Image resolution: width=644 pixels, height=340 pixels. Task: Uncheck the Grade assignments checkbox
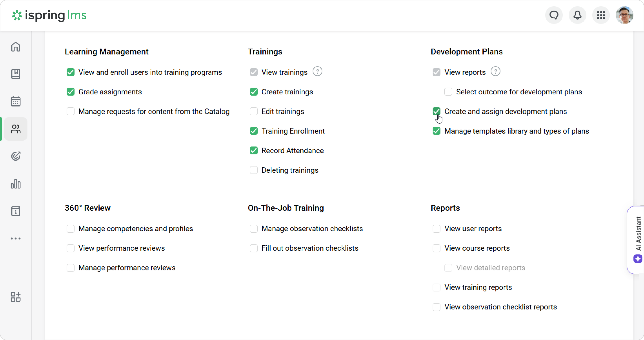coord(71,92)
